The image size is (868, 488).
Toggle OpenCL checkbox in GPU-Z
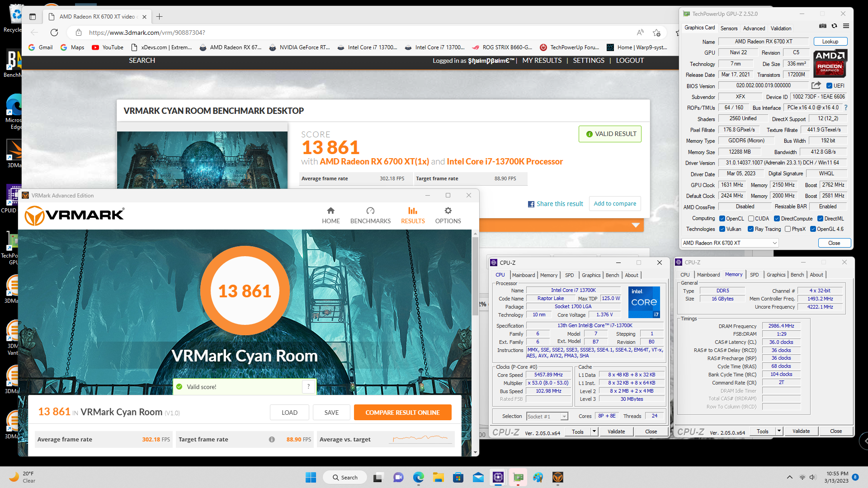click(x=722, y=219)
